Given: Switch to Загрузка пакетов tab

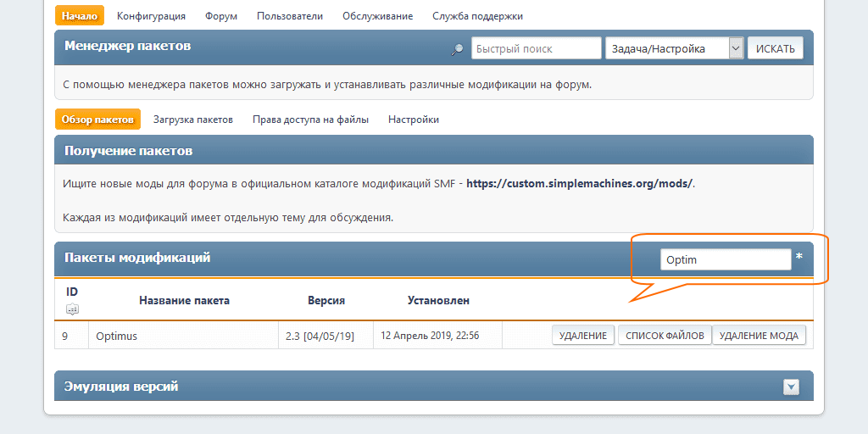Looking at the screenshot, I should 193,120.
